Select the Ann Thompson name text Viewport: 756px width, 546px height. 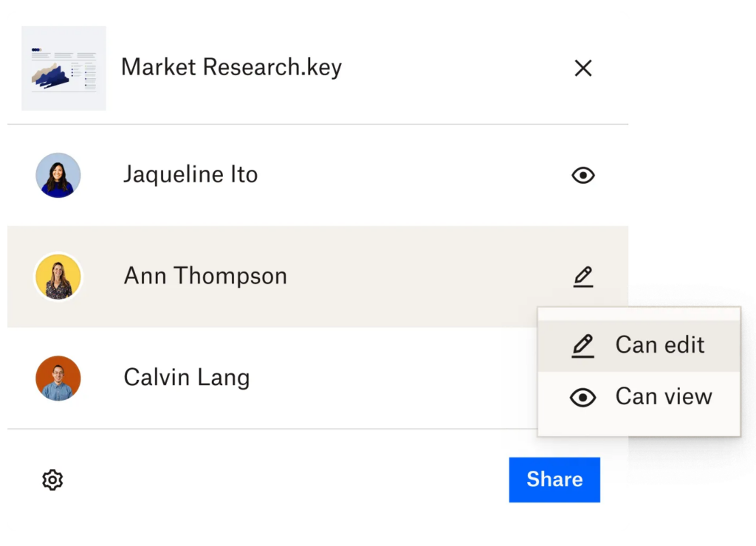coord(205,277)
